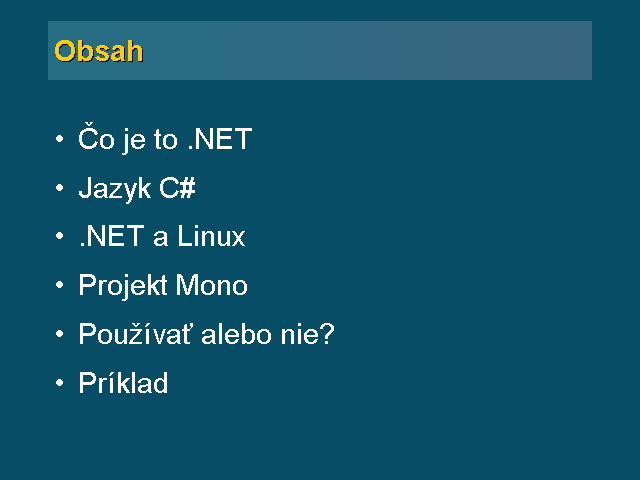The height and width of the screenshot is (480, 640).
Task: Select the 'Čo je to .NET' bullet text
Action: coord(165,139)
